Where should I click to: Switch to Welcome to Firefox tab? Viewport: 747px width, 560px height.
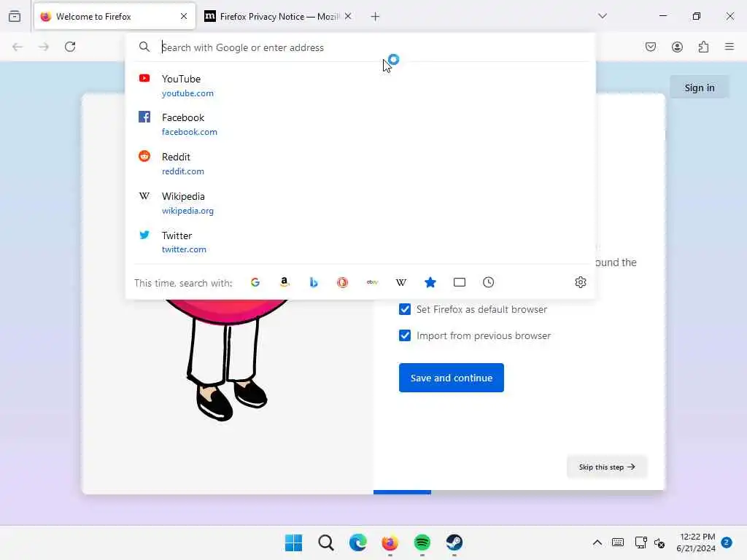point(115,16)
